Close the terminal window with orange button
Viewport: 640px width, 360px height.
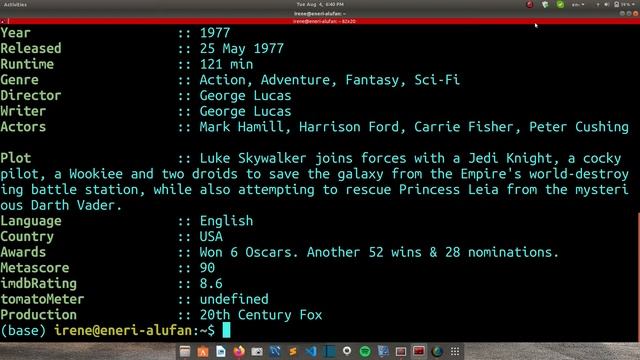(636, 13)
